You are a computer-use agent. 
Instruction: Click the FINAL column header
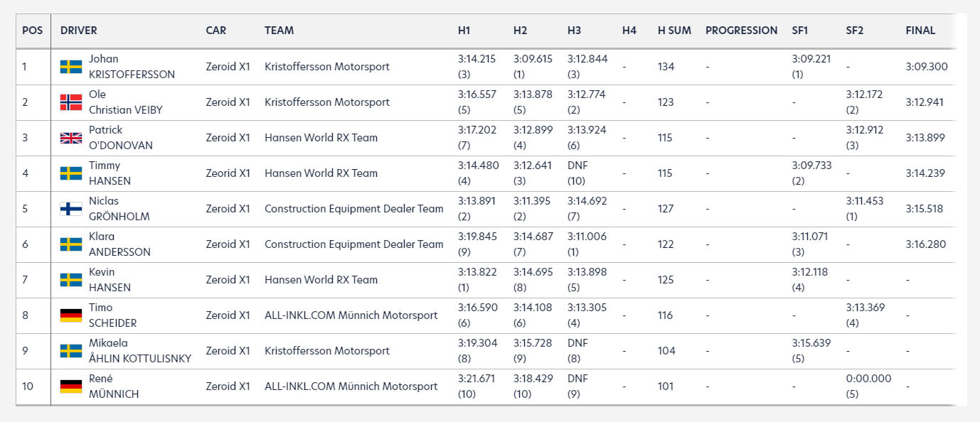click(920, 31)
